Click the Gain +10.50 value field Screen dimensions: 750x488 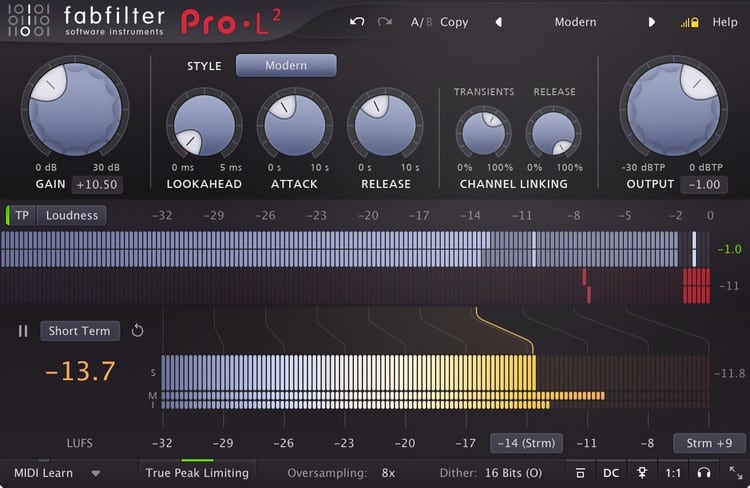(x=97, y=185)
